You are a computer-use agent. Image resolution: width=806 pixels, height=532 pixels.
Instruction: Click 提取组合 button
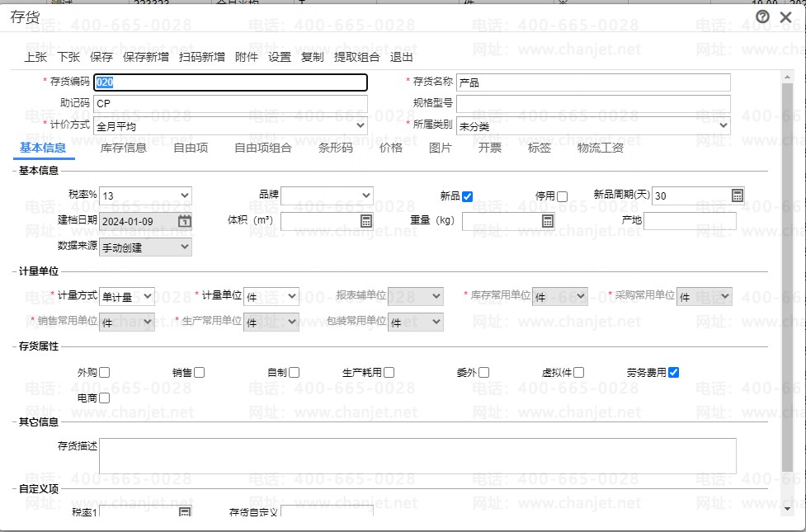click(x=356, y=57)
